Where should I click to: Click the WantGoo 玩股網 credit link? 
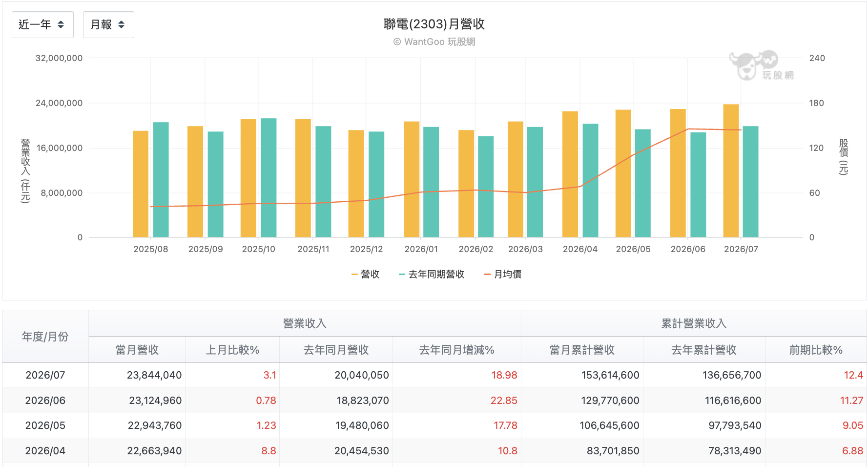[434, 42]
